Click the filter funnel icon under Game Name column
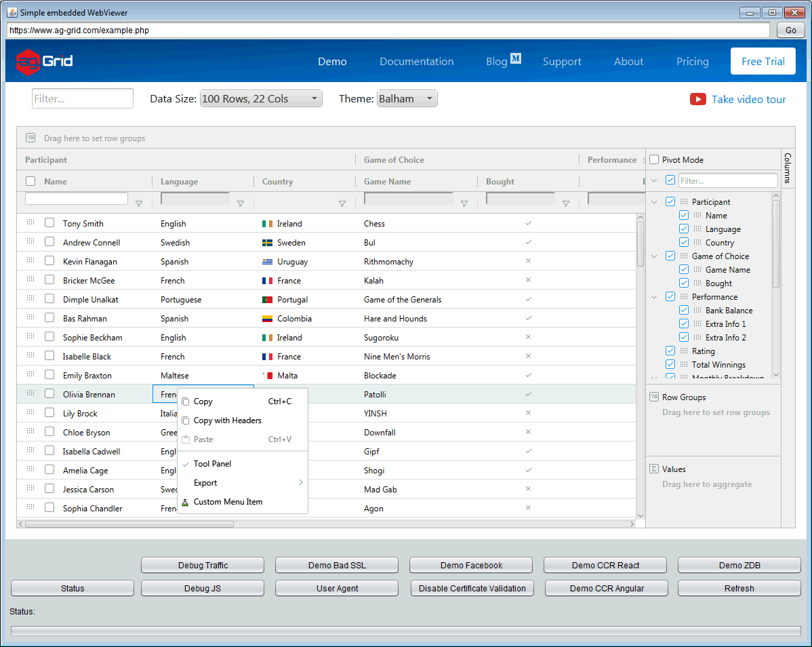 coord(464,203)
